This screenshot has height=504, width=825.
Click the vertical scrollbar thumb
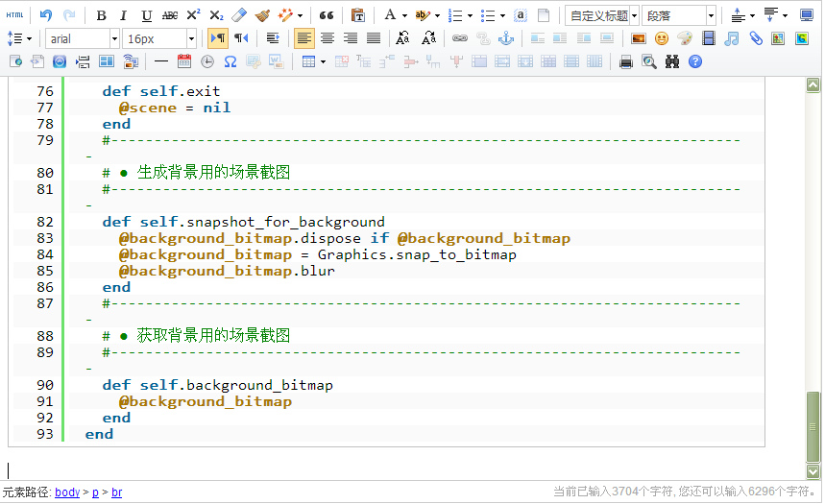[813, 427]
